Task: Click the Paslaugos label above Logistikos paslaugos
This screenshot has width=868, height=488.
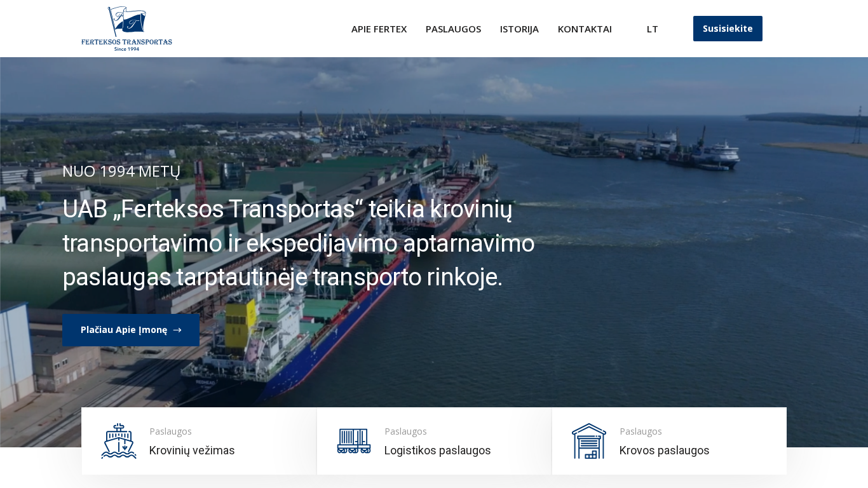Action: (405, 431)
